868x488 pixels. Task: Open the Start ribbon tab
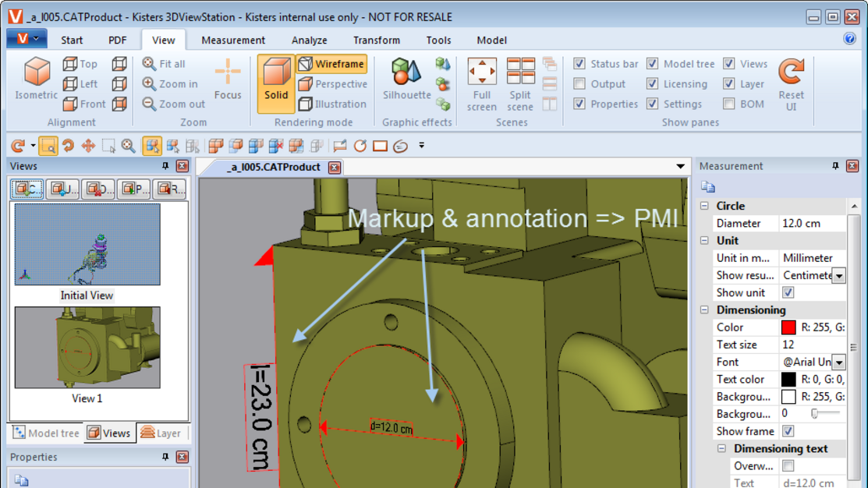tap(72, 40)
